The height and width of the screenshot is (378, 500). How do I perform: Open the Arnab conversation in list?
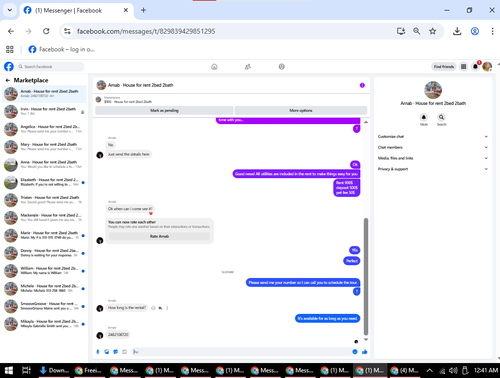tap(44, 94)
